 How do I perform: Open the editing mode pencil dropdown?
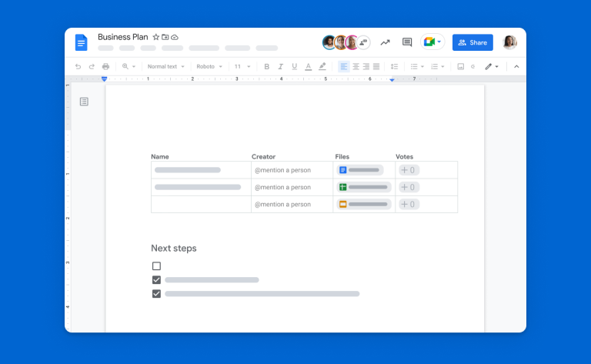(492, 67)
